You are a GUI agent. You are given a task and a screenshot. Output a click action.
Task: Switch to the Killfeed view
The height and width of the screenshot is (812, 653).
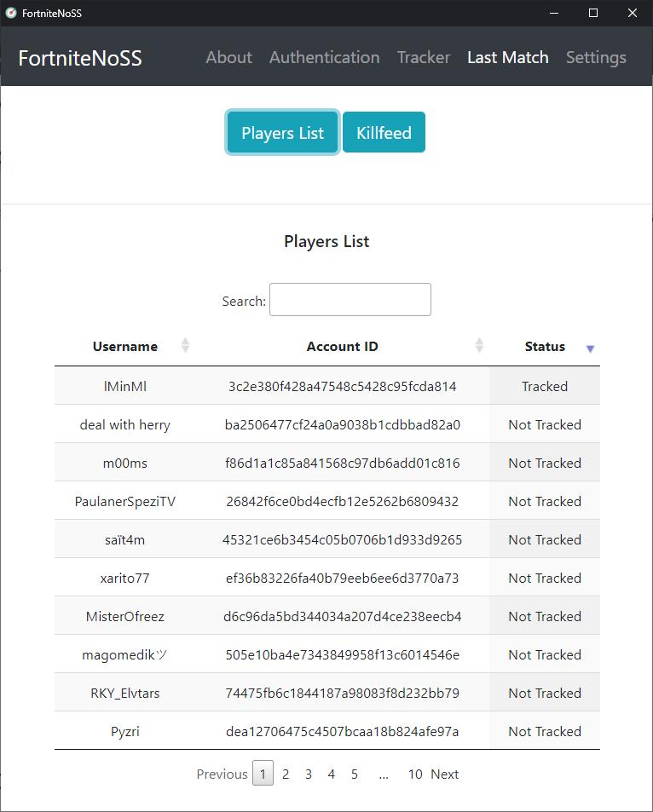384,133
